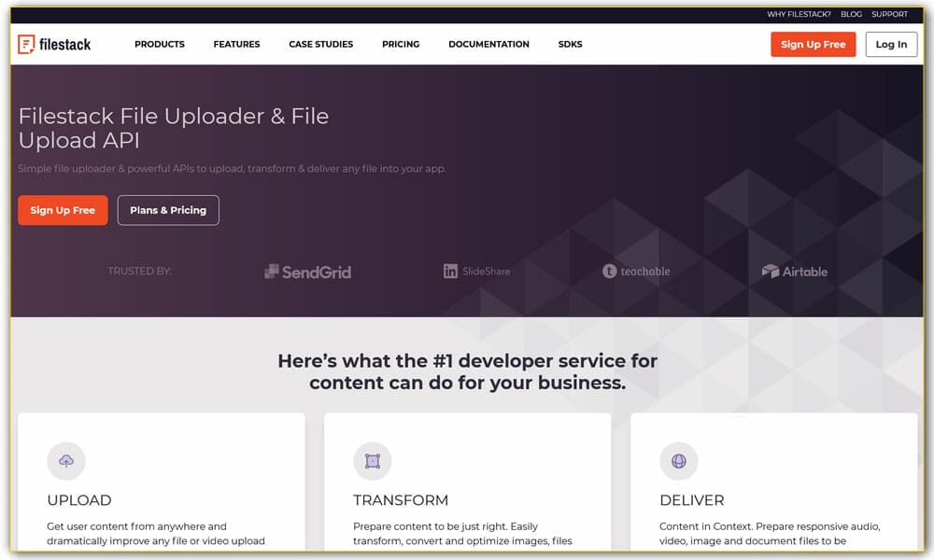Open the Teachable logo link
Viewport: 934px width, 560px height.
tap(636, 272)
